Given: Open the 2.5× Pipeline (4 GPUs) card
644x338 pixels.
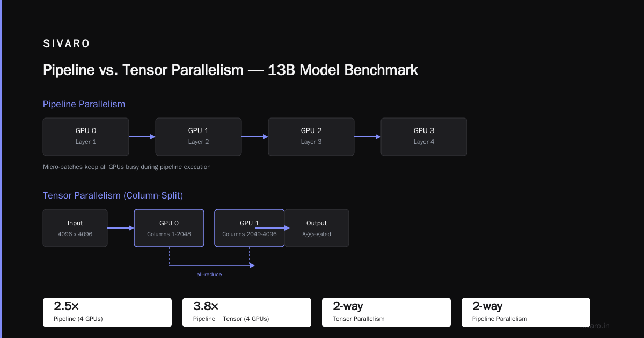Looking at the screenshot, I should pos(107,312).
